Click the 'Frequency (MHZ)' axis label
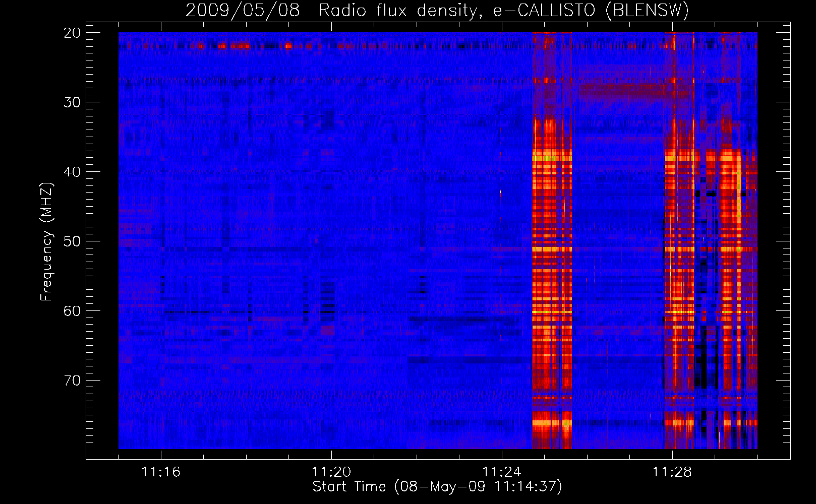The height and width of the screenshot is (504, 816). point(46,241)
